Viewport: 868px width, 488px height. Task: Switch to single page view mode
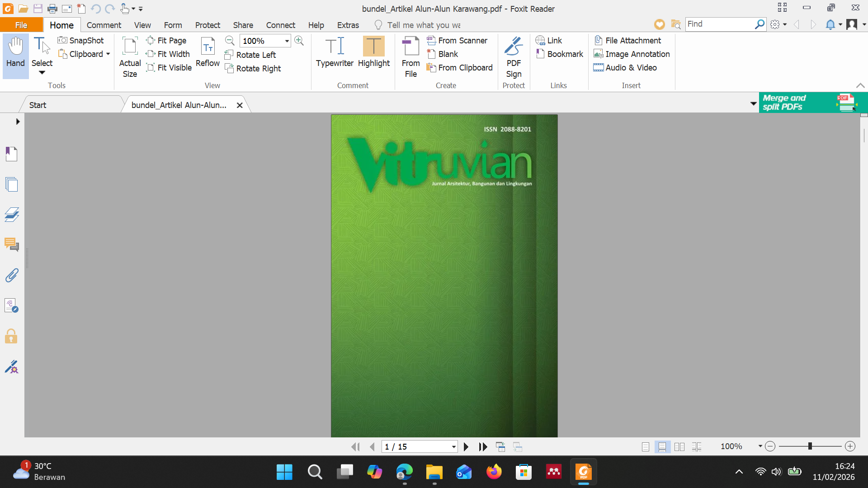pos(646,447)
